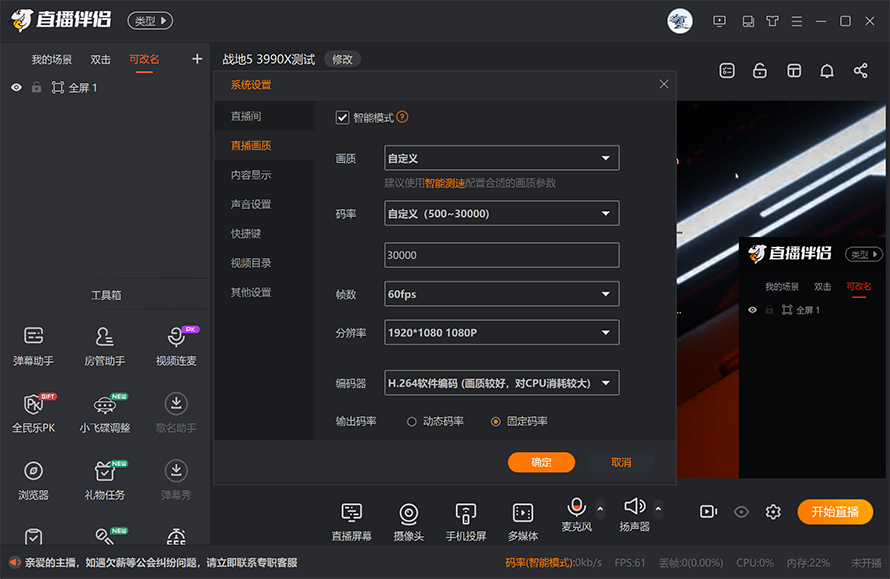
Task: Click 修改 beside stream title
Action: point(342,59)
